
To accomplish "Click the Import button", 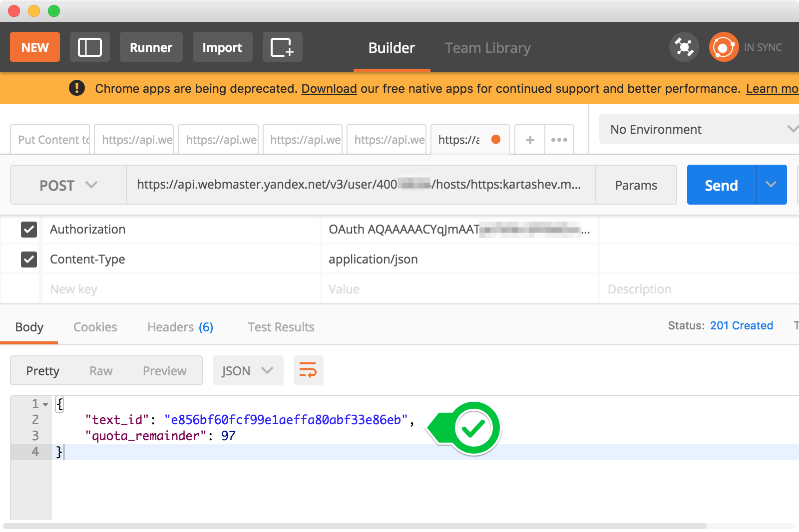I will click(x=222, y=47).
